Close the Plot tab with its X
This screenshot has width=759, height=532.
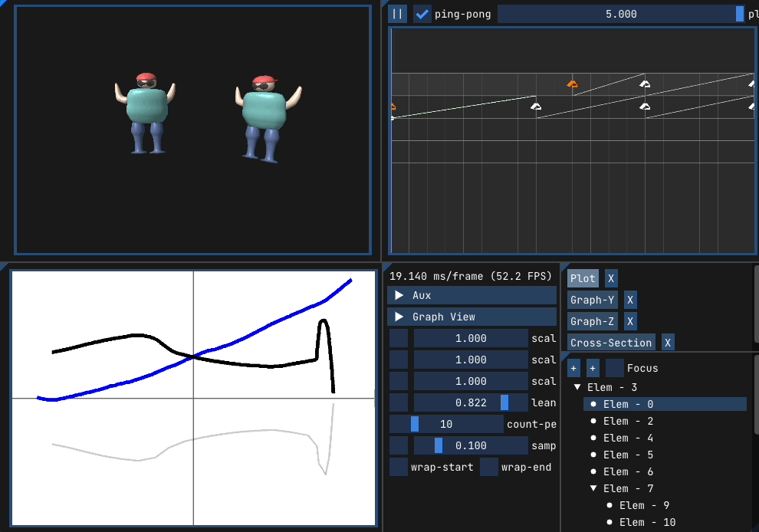tap(611, 278)
